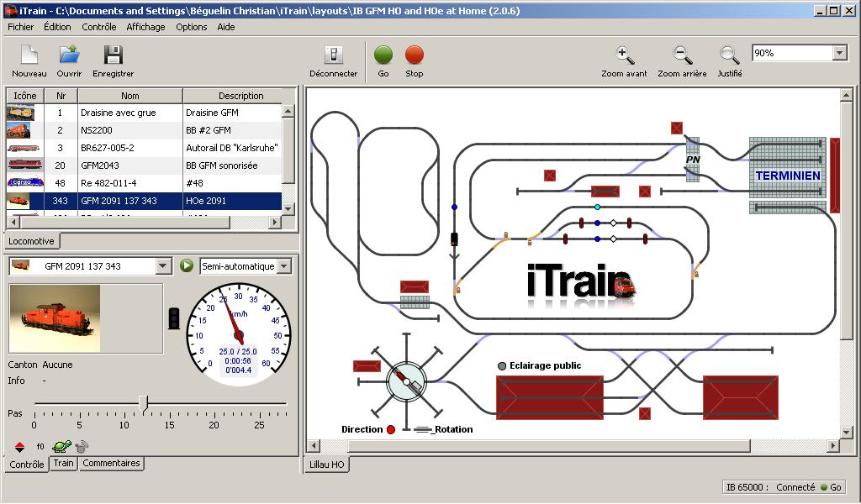Click the Re 482 cargo locomotive icon

pos(24,182)
